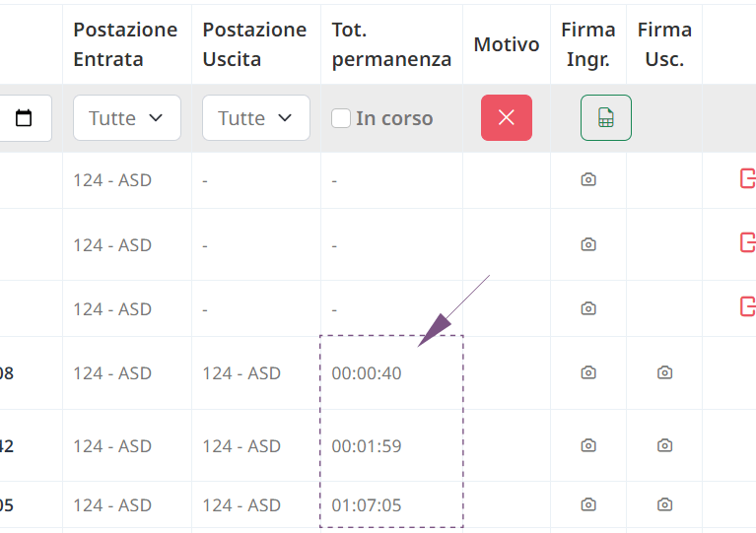Sort by Tot. permanenza column header
Screen dimensions: 756x533
[391, 44]
